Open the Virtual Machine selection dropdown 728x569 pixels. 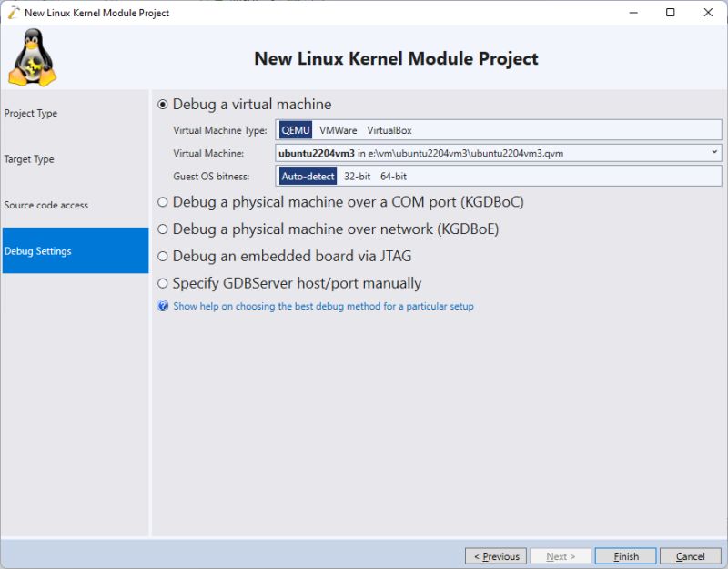tap(713, 152)
